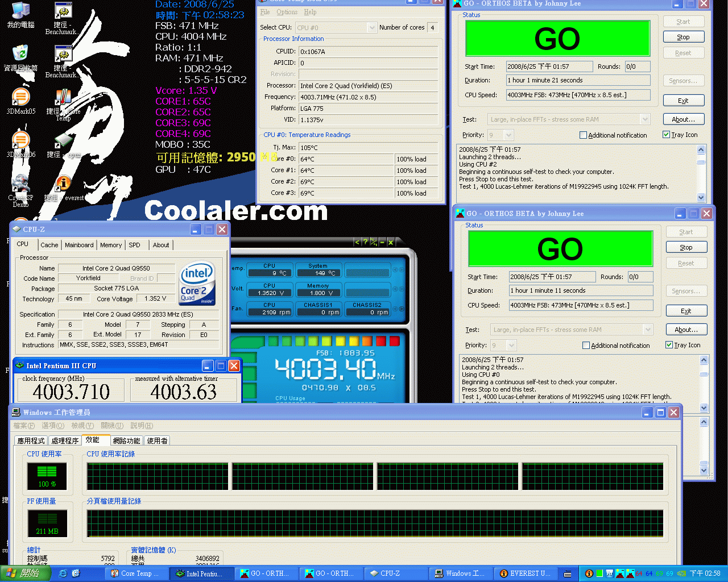Image resolution: width=728 pixels, height=582 pixels.
Task: Click Stop in ORTHOS CPU #0 window
Action: [686, 247]
